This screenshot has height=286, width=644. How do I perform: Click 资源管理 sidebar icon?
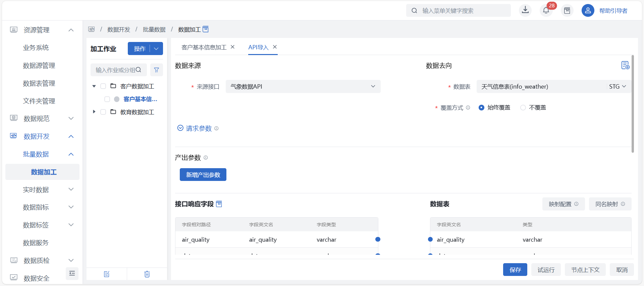[13, 30]
